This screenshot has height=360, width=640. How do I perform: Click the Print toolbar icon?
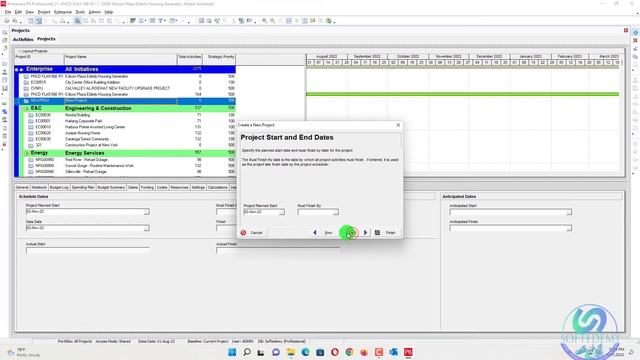[x=7, y=21]
